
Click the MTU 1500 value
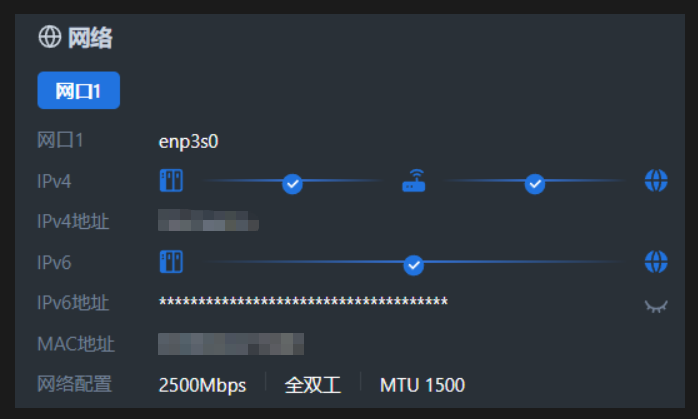tap(422, 385)
